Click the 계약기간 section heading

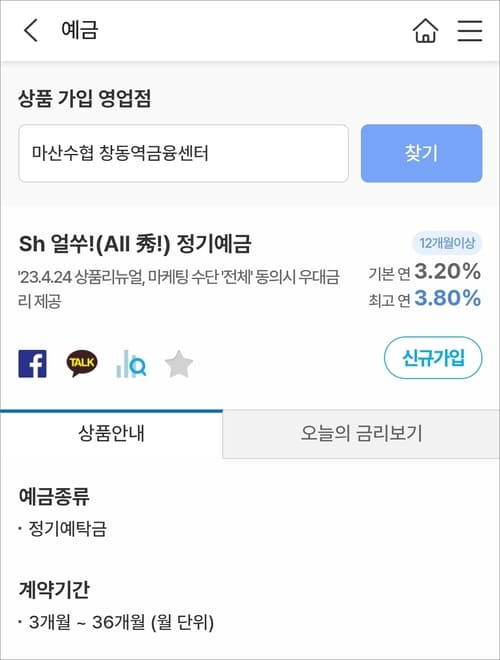(x=54, y=589)
